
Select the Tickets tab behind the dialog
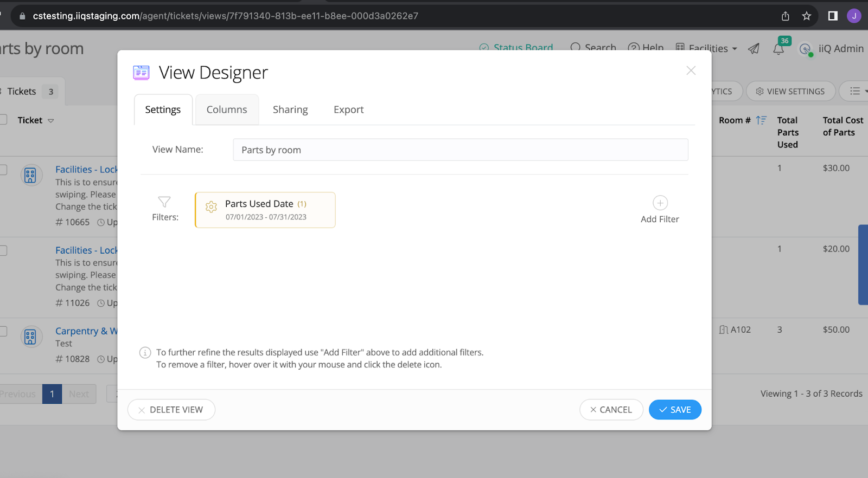(x=30, y=92)
